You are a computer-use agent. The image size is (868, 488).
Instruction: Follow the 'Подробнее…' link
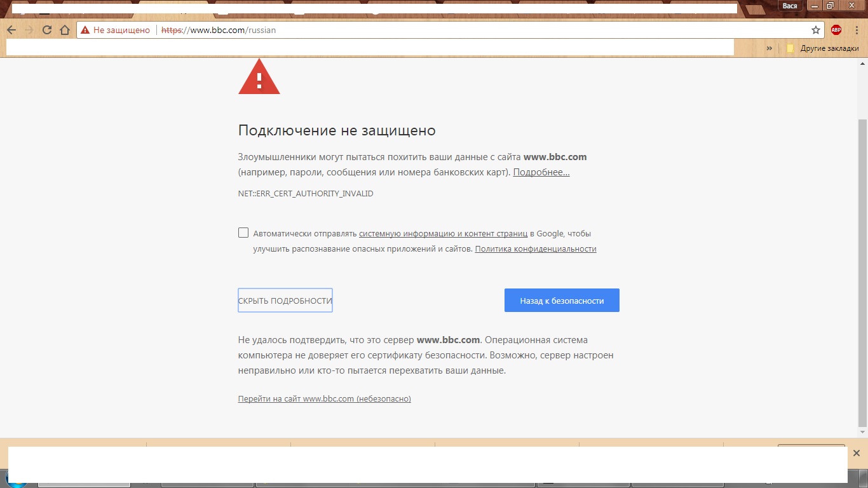[x=541, y=172]
